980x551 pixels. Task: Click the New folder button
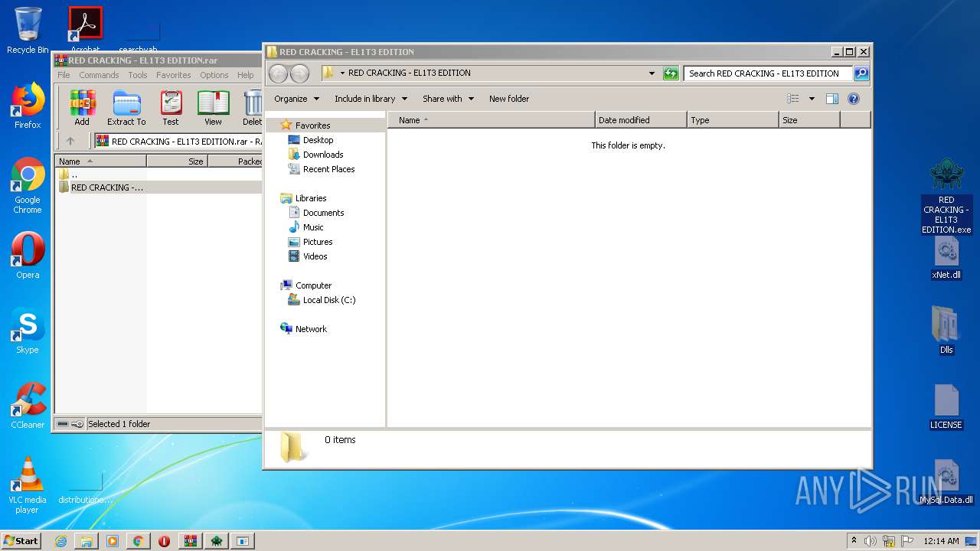click(509, 98)
